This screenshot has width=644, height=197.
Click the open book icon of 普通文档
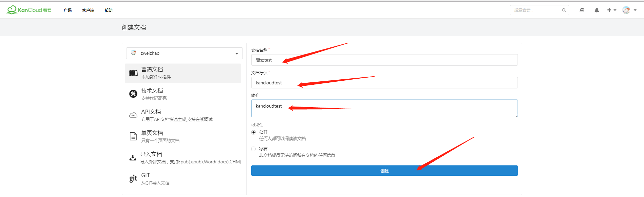(x=133, y=73)
